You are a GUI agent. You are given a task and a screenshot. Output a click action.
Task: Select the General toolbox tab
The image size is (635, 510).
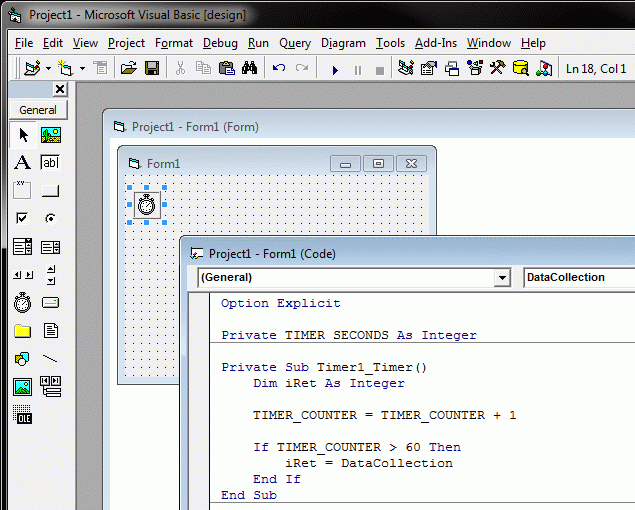(38, 110)
